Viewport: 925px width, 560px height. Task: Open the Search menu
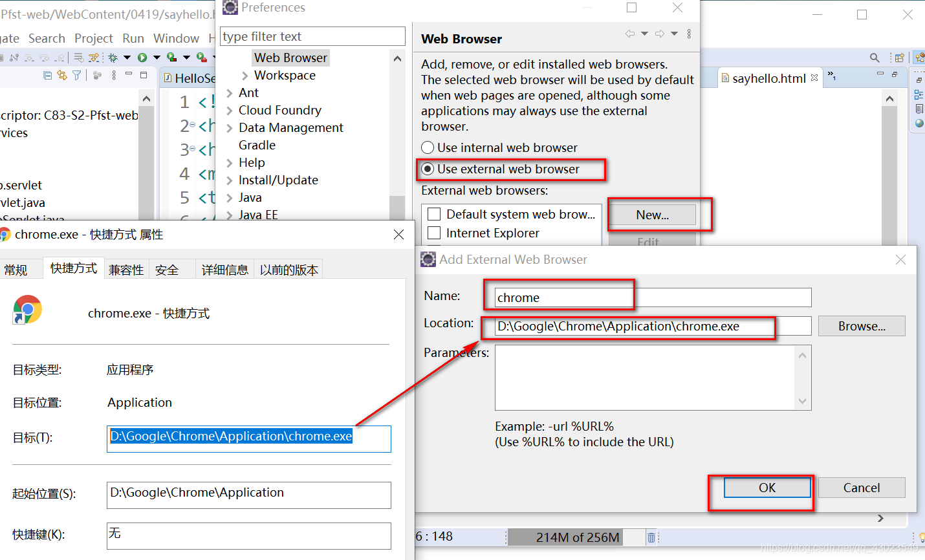point(47,38)
